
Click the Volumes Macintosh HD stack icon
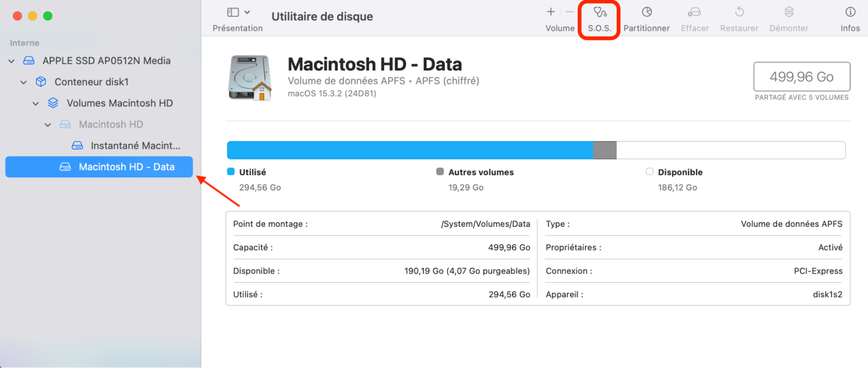[x=53, y=103]
